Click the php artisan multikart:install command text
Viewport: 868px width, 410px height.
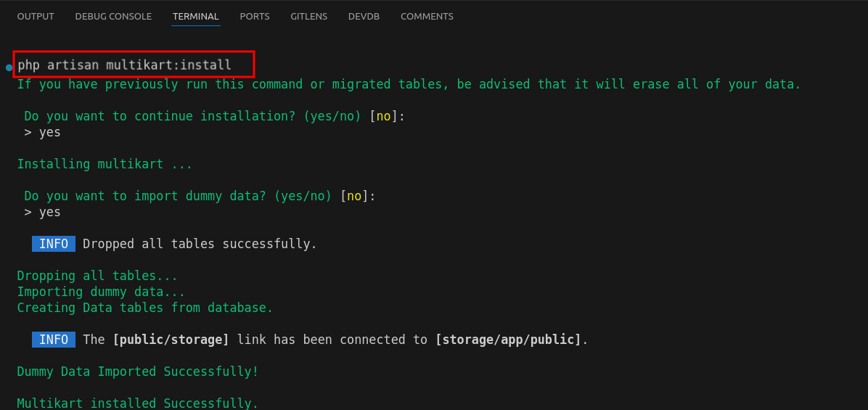pyautogui.click(x=125, y=65)
